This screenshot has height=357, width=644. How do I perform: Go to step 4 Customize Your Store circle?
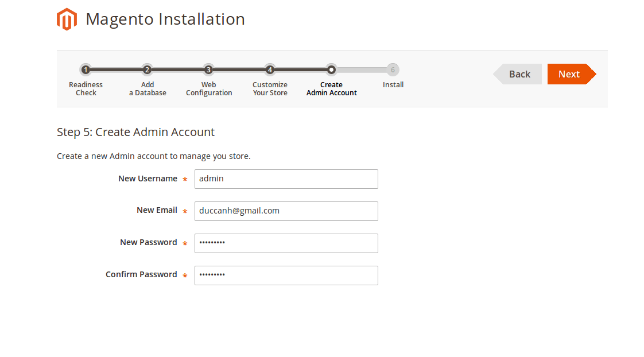coord(270,70)
